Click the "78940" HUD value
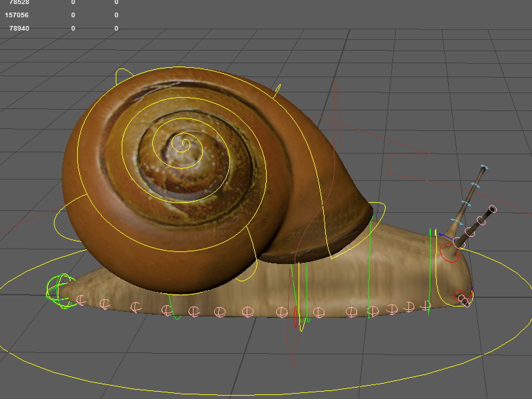 [19, 28]
